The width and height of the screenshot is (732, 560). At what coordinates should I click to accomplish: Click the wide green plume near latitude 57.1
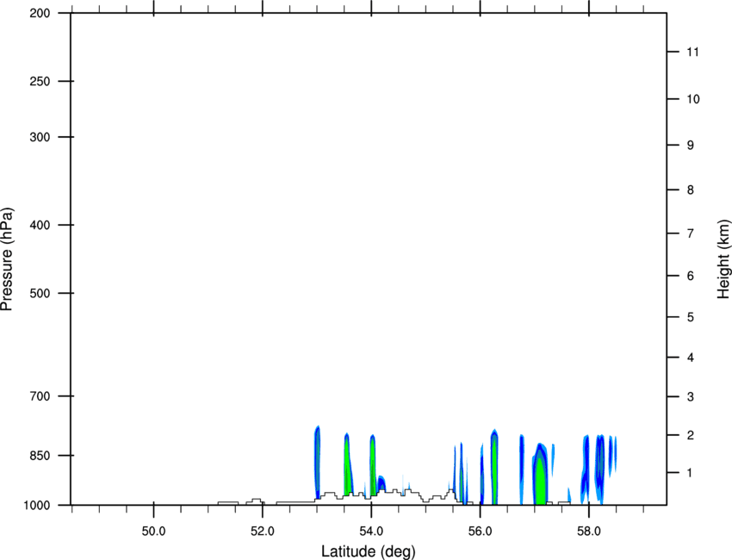pos(540,474)
